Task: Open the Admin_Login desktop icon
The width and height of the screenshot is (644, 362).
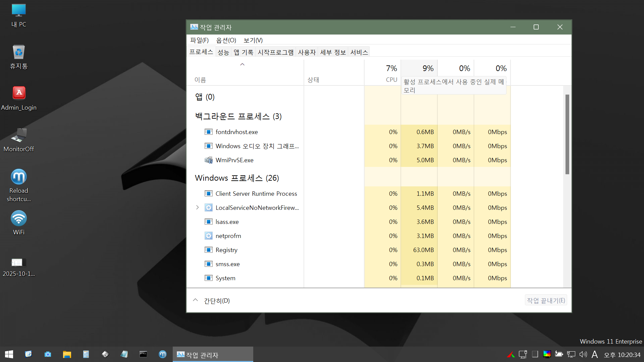Action: (x=19, y=93)
